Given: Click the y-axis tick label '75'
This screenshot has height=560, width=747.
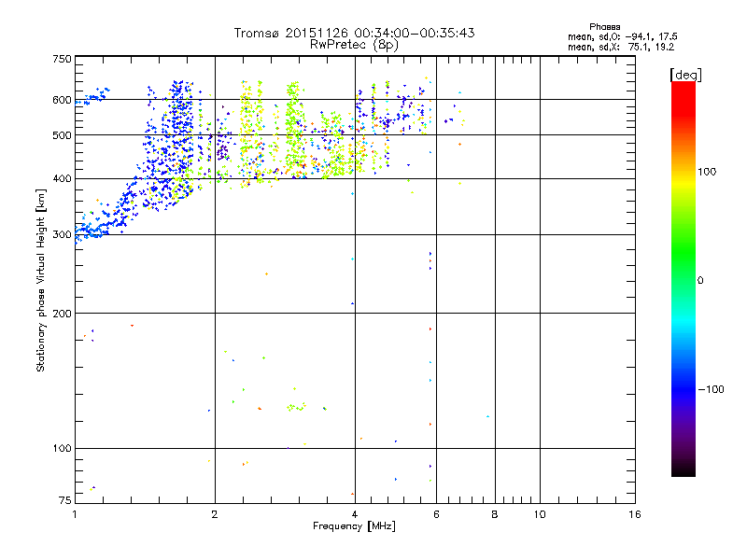Looking at the screenshot, I should 65,500.
